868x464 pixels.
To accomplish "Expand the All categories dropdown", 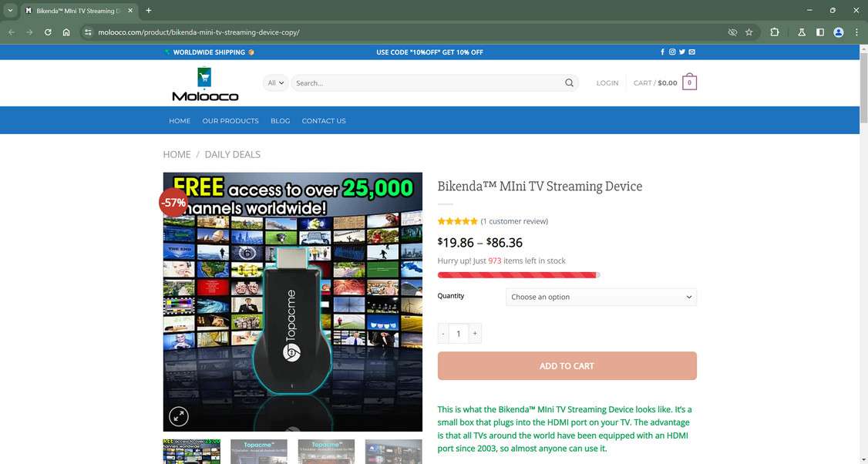I will (x=276, y=83).
